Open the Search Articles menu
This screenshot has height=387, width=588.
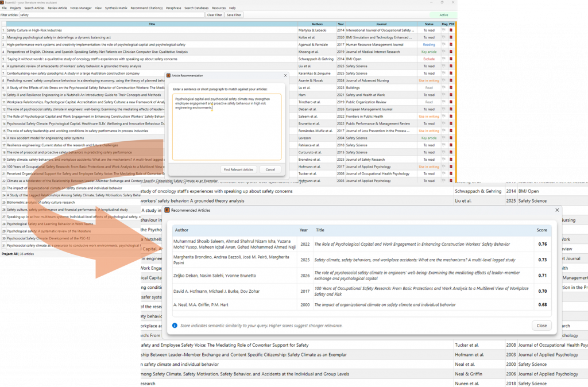[x=34, y=8]
